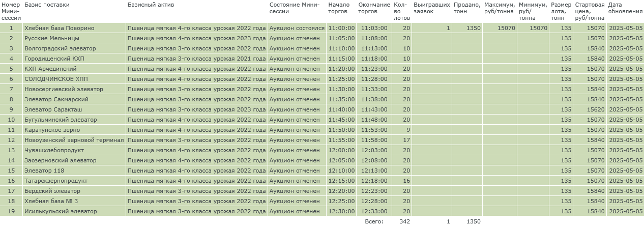Click the start time 12:30:00 cell
644x226 pixels.
[x=342, y=211]
